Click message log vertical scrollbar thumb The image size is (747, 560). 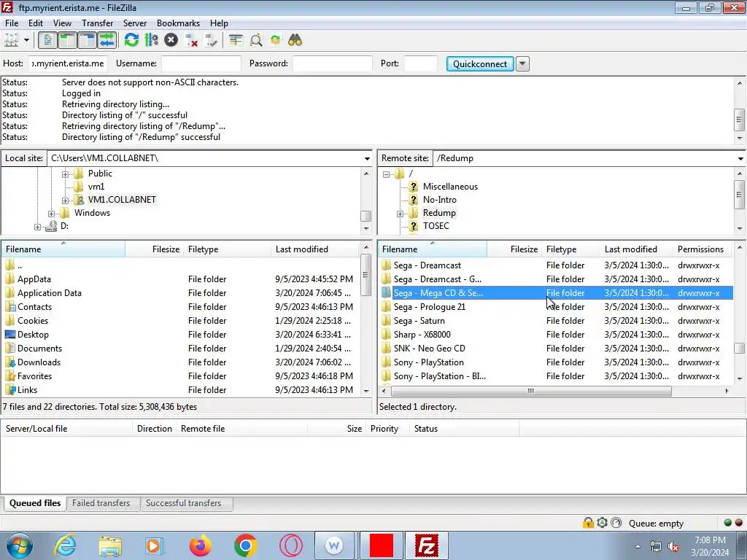pyautogui.click(x=740, y=120)
